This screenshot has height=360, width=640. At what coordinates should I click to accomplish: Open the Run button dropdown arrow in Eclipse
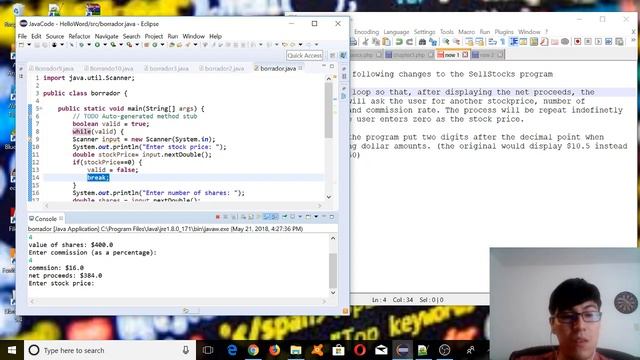(104, 45)
